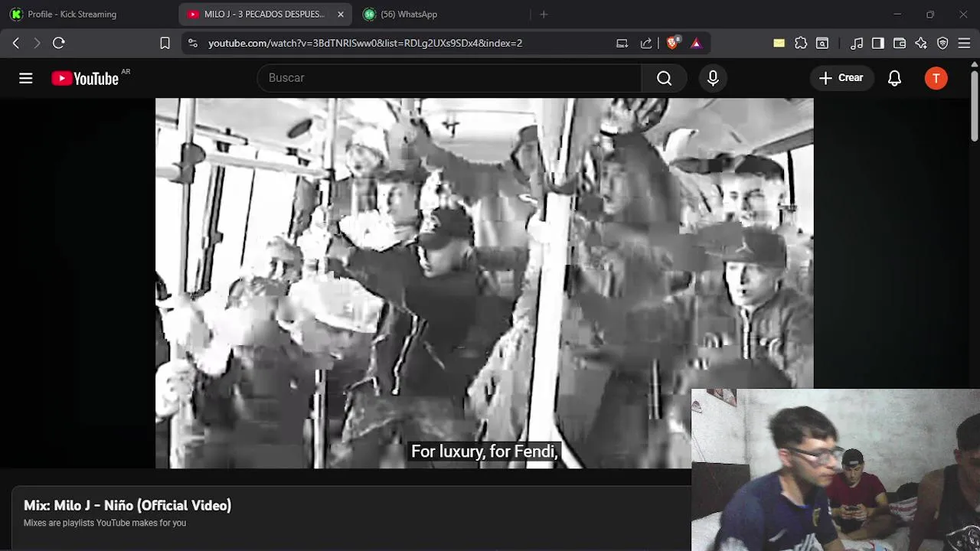Toggle the browser sidebar panel

point(878,43)
